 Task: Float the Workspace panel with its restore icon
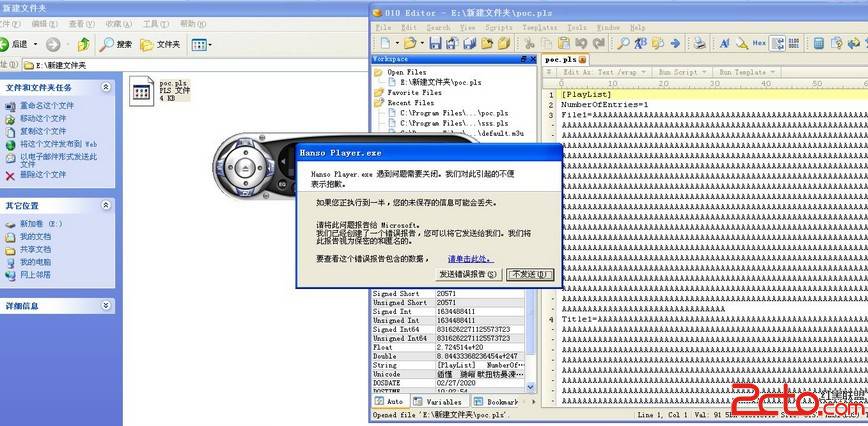[x=524, y=59]
